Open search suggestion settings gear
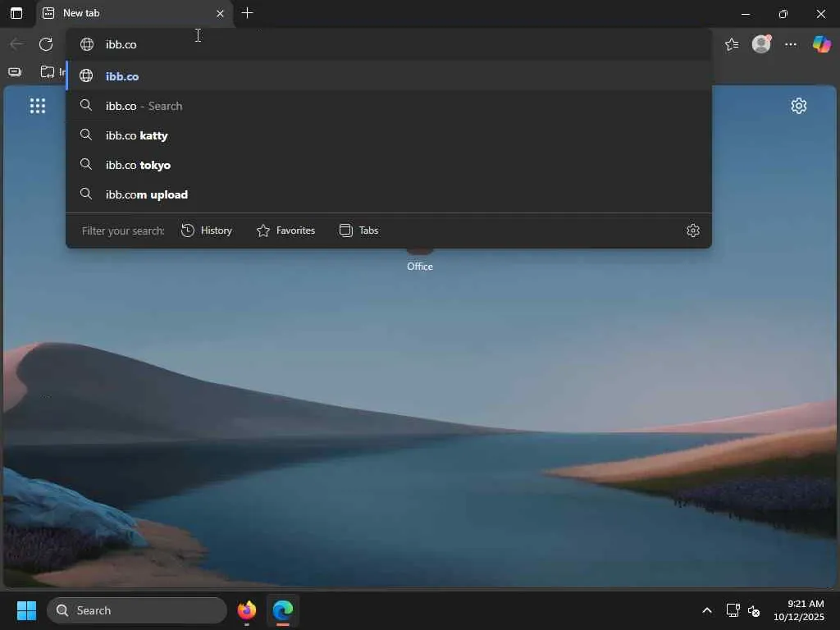Viewport: 840px width, 630px height. click(x=692, y=231)
